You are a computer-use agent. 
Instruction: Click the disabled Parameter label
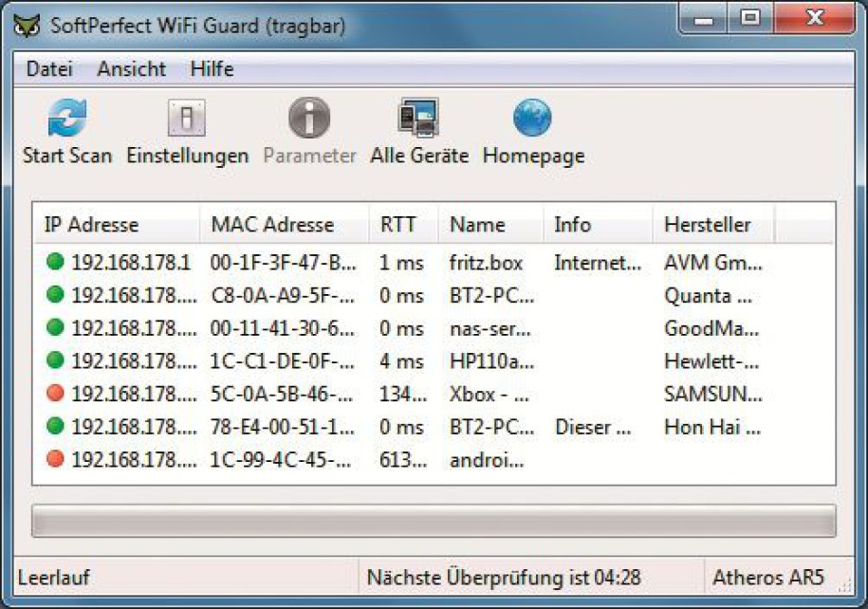click(309, 156)
